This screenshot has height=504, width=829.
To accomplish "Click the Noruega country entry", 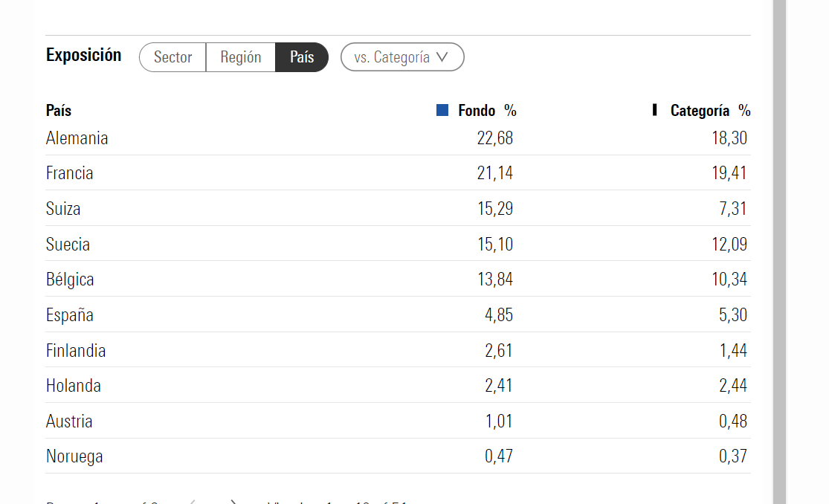I will tap(74, 456).
